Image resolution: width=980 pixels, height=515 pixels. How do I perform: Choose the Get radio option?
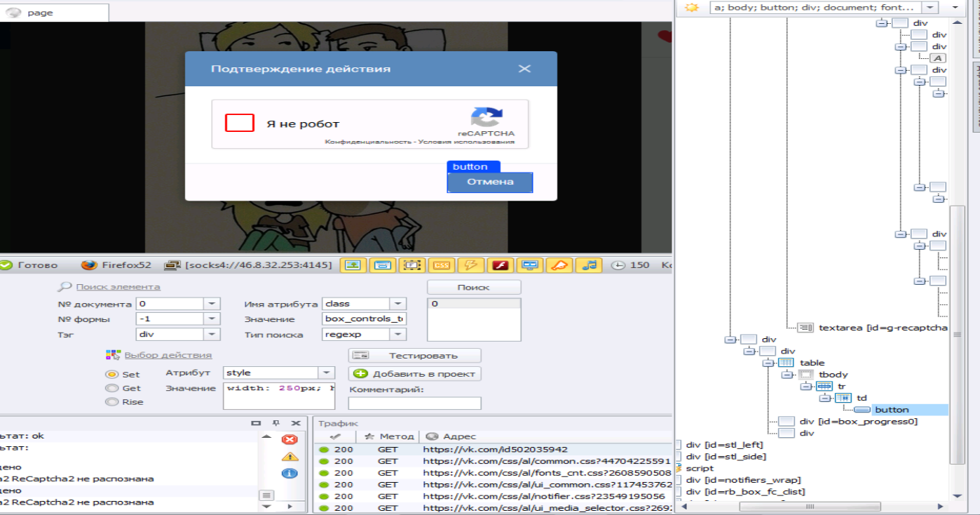coord(111,388)
